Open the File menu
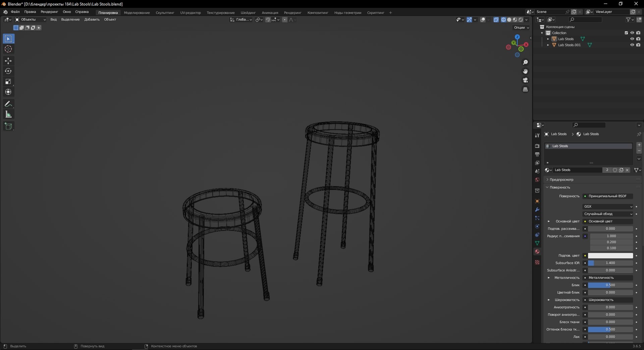 (15, 12)
